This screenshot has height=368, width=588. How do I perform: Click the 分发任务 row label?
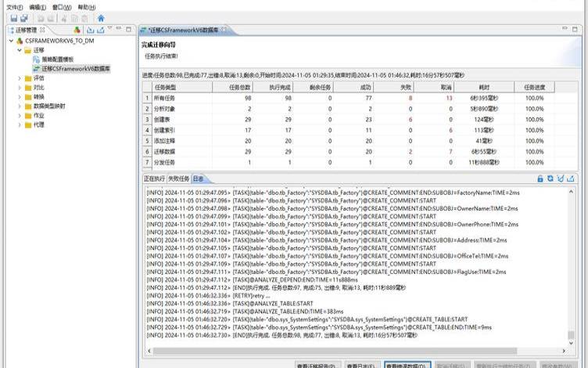point(164,163)
